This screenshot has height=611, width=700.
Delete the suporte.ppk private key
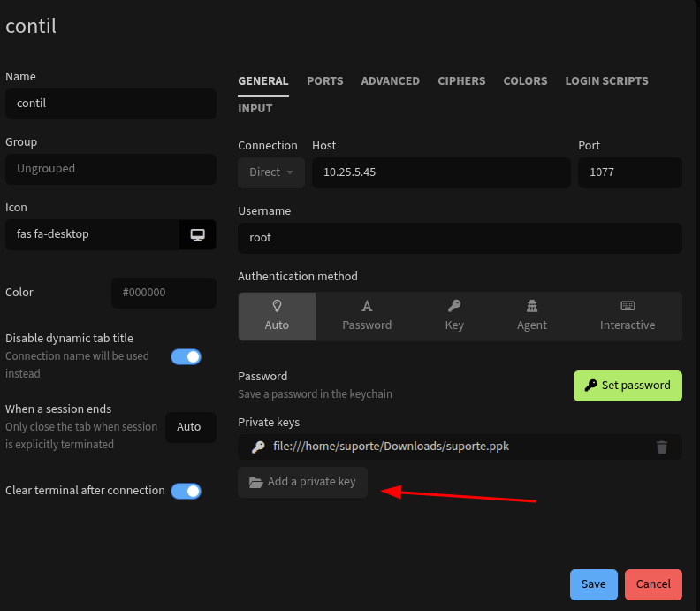click(x=661, y=447)
